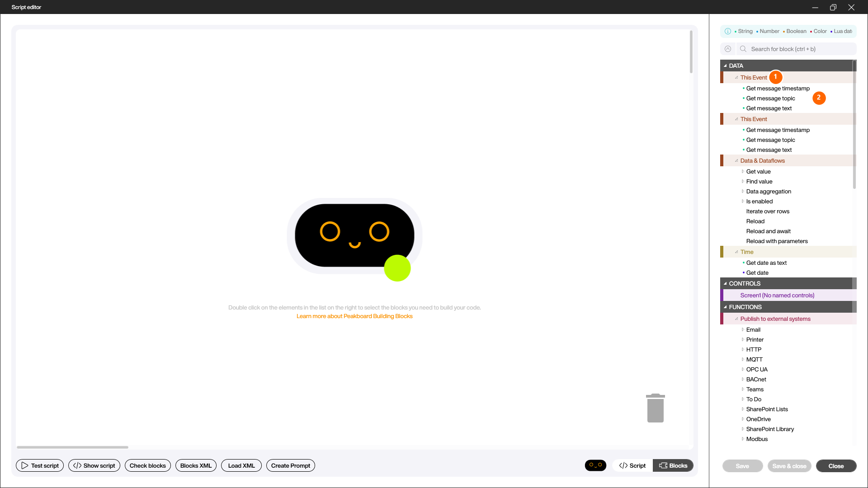Click the Color type legend label
The image size is (868, 488).
click(x=820, y=31)
